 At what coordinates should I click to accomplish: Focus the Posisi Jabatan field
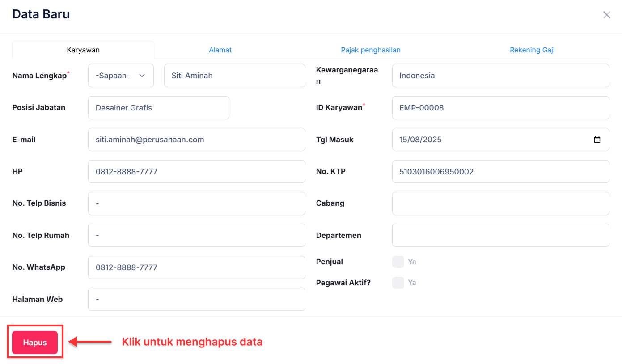point(158,108)
